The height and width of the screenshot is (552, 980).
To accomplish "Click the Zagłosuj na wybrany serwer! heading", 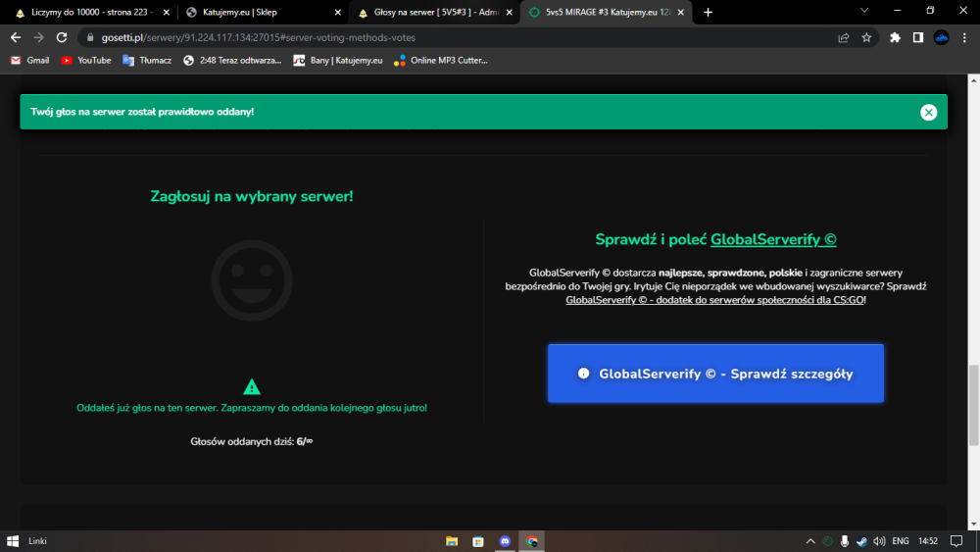I will [252, 196].
